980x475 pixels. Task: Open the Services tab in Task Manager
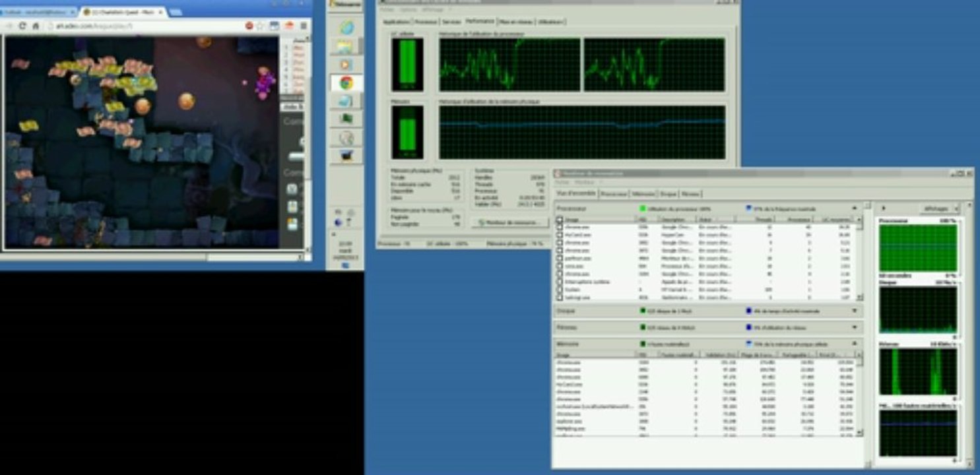[x=451, y=22]
